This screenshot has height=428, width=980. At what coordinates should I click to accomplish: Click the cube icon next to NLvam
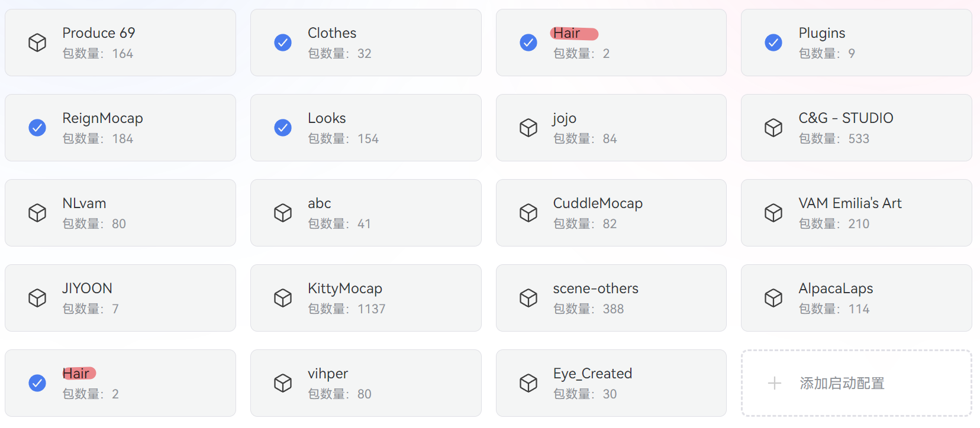tap(37, 212)
